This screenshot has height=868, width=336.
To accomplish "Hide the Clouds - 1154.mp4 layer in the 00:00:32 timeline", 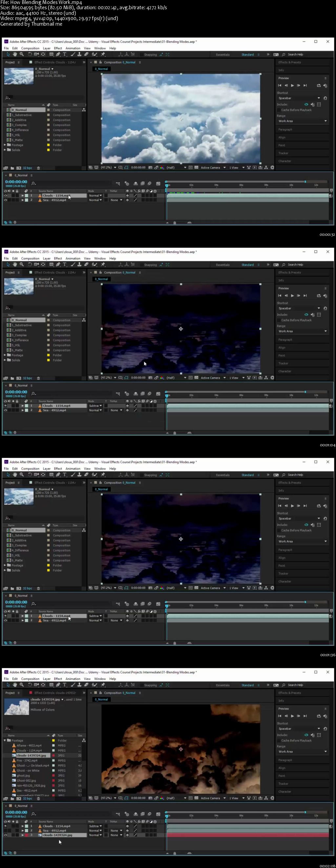I will 5,195.
